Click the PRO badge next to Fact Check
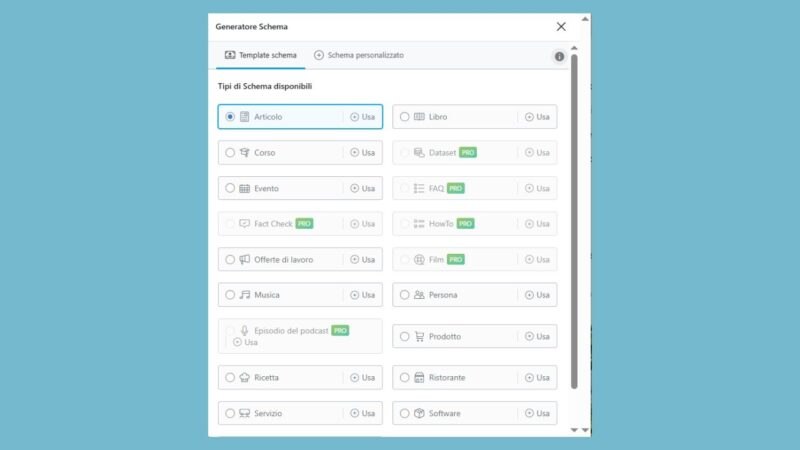 pos(305,223)
